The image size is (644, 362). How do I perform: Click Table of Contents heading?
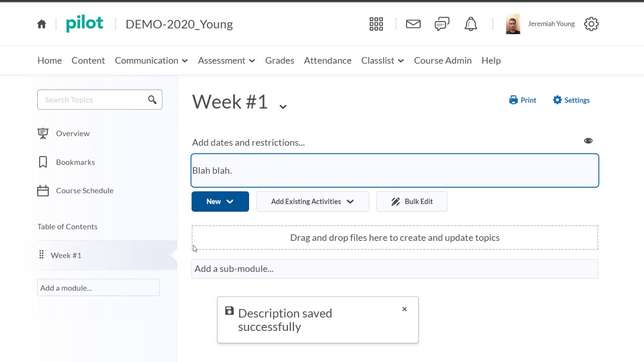coord(67,226)
